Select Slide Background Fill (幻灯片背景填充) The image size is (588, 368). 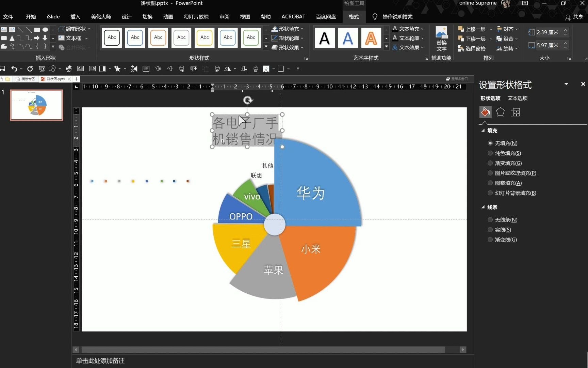pos(490,193)
